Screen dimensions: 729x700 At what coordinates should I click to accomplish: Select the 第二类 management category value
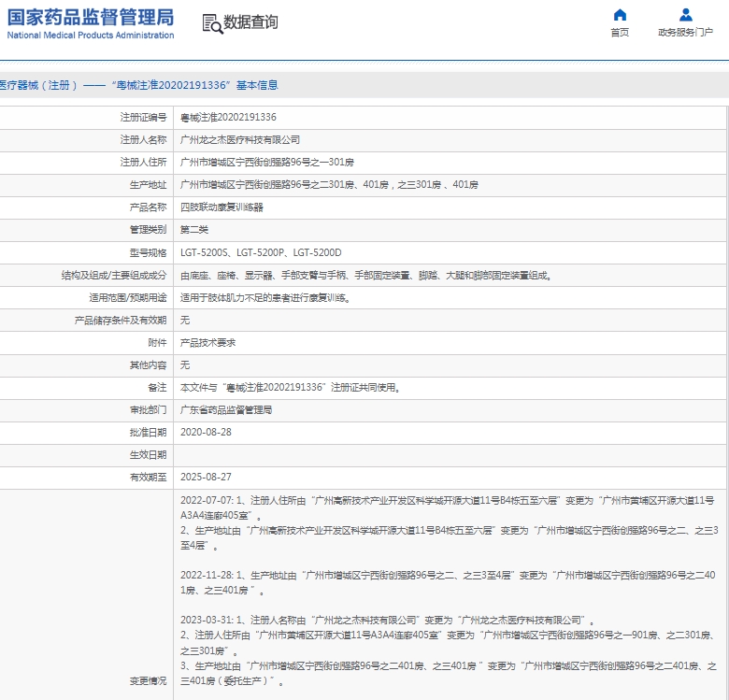click(194, 230)
